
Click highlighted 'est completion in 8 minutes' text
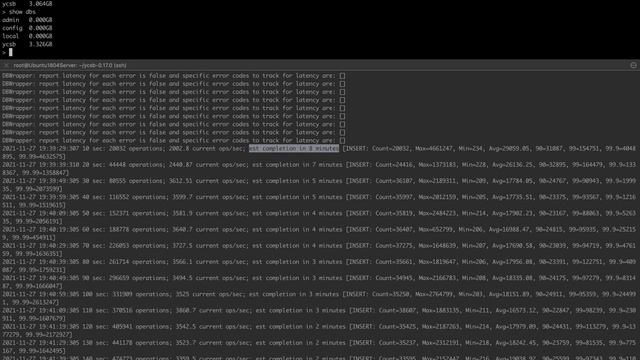294,149
